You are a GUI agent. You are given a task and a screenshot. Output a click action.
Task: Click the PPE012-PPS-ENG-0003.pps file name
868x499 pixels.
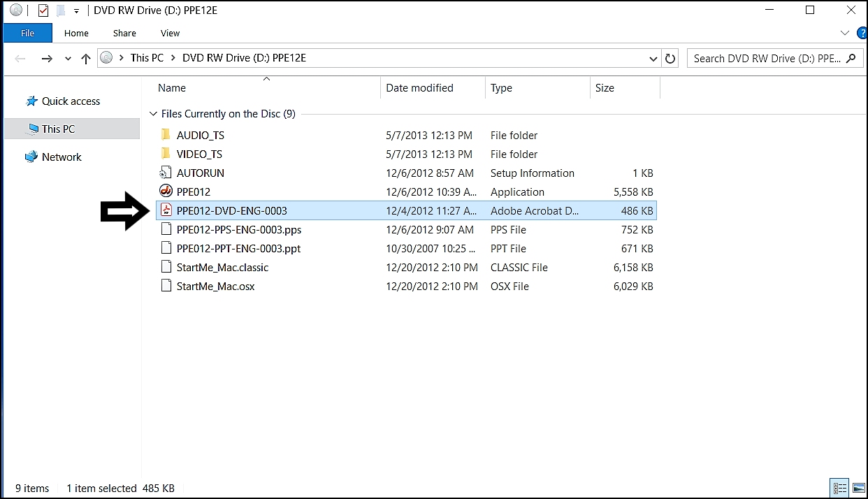click(x=239, y=230)
